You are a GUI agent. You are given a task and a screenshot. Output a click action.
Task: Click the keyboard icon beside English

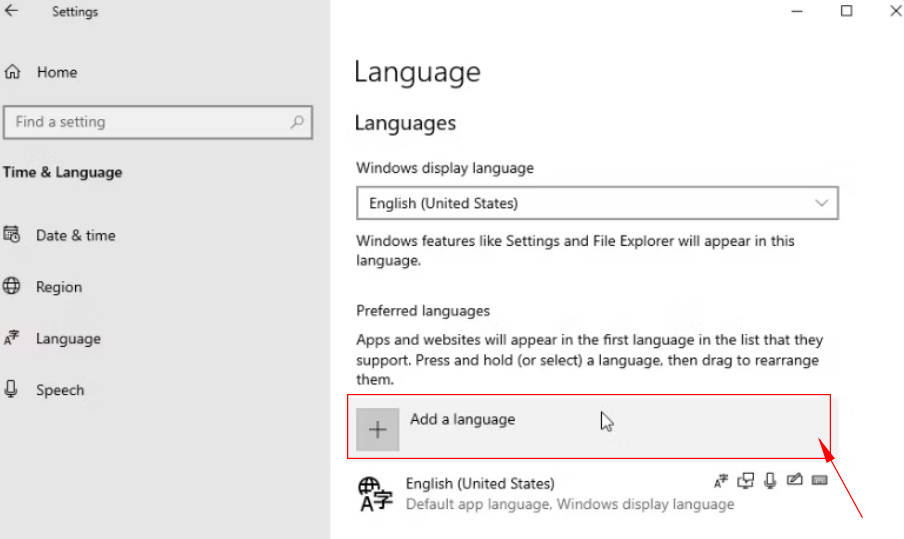click(x=820, y=481)
